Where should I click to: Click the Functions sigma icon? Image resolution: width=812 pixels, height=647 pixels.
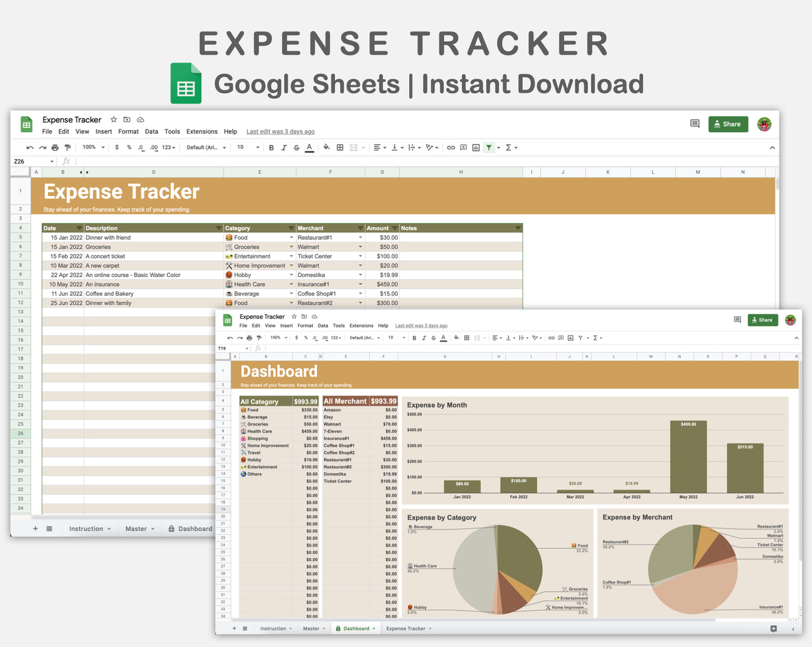pyautogui.click(x=509, y=147)
